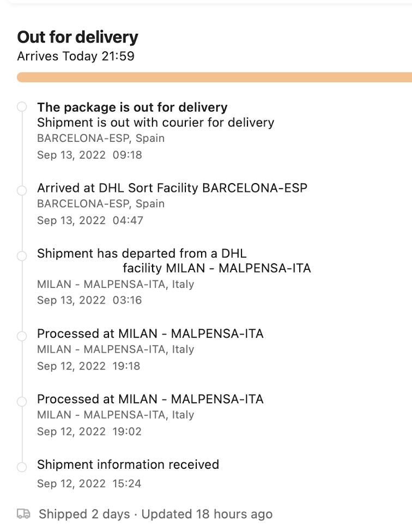Click The package is out for delivery title
Screen dimensions: 412x532
coord(132,107)
